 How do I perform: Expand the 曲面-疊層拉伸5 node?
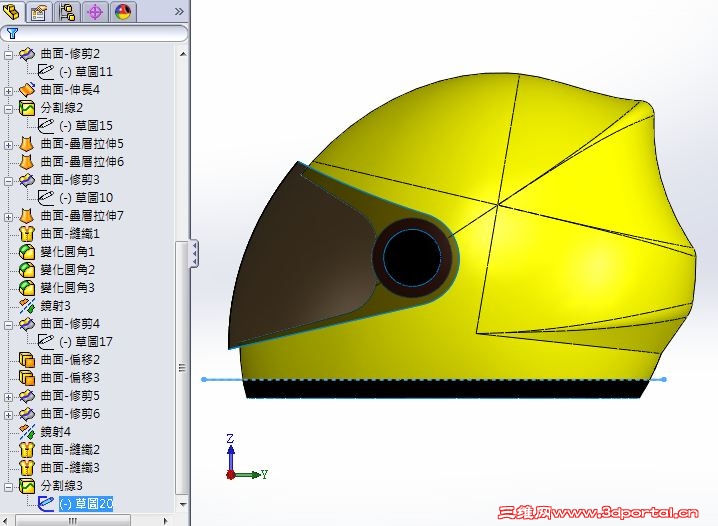click(x=8, y=145)
